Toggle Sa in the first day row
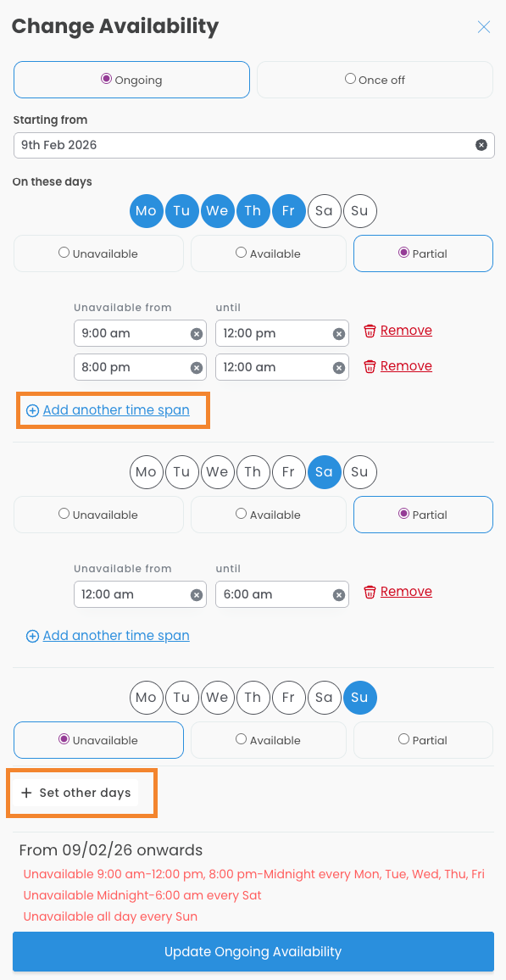 pyautogui.click(x=325, y=210)
